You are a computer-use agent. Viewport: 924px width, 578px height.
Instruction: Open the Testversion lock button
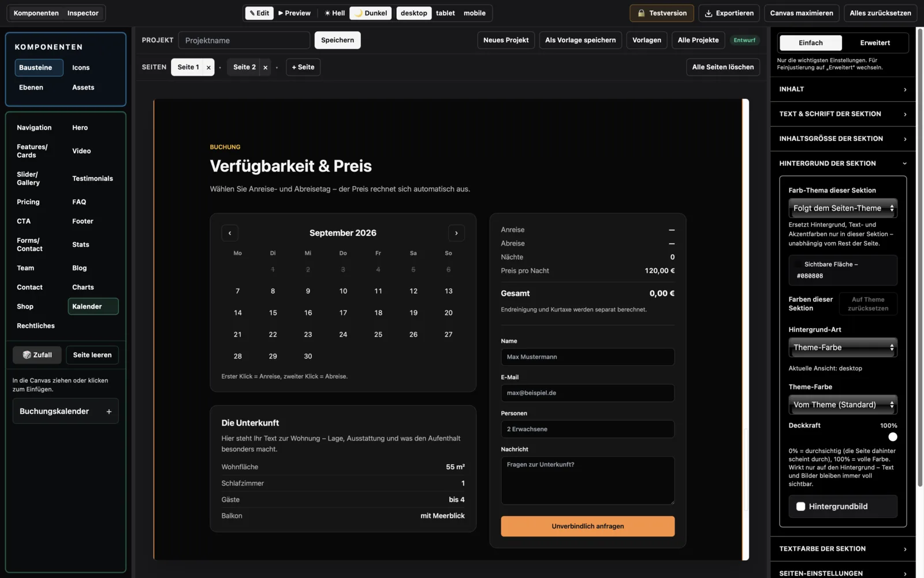click(662, 13)
